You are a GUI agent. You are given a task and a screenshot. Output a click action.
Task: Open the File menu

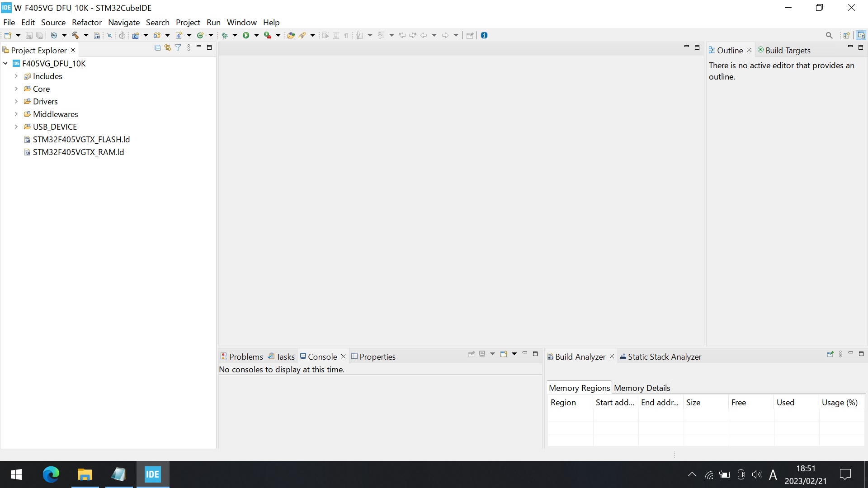[x=9, y=22]
